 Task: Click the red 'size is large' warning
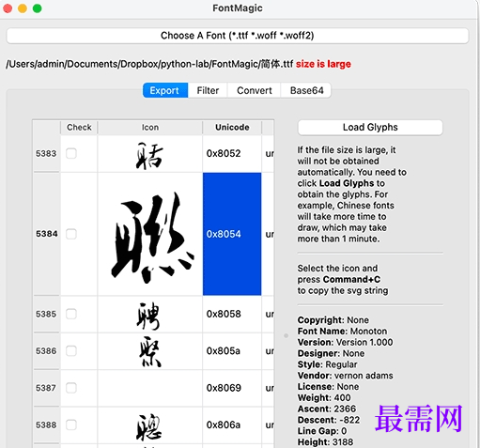click(323, 64)
